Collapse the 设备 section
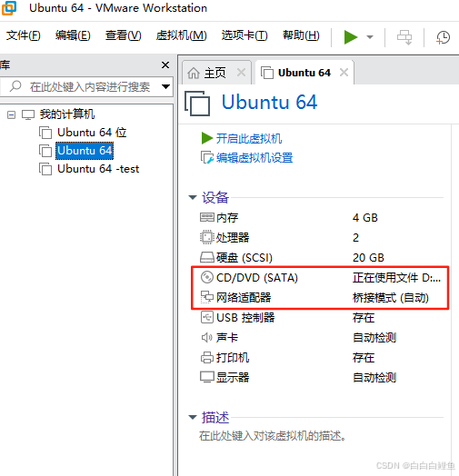Image resolution: width=459 pixels, height=476 pixels. [193, 198]
